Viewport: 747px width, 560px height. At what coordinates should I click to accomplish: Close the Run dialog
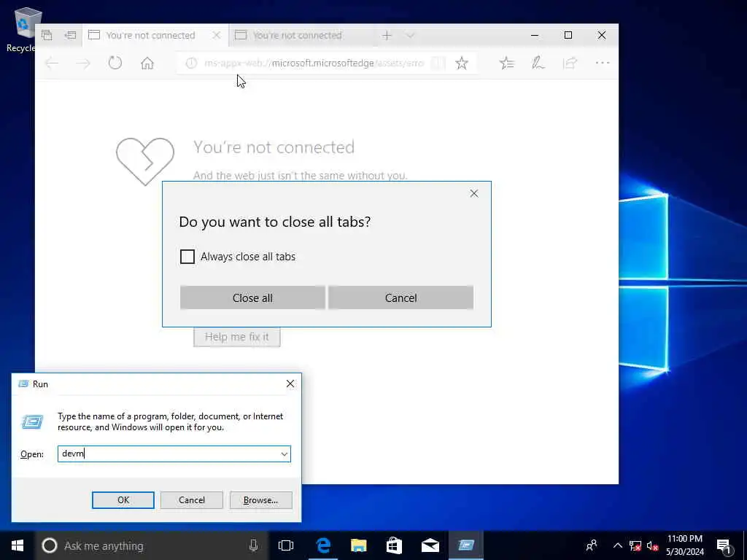point(290,384)
